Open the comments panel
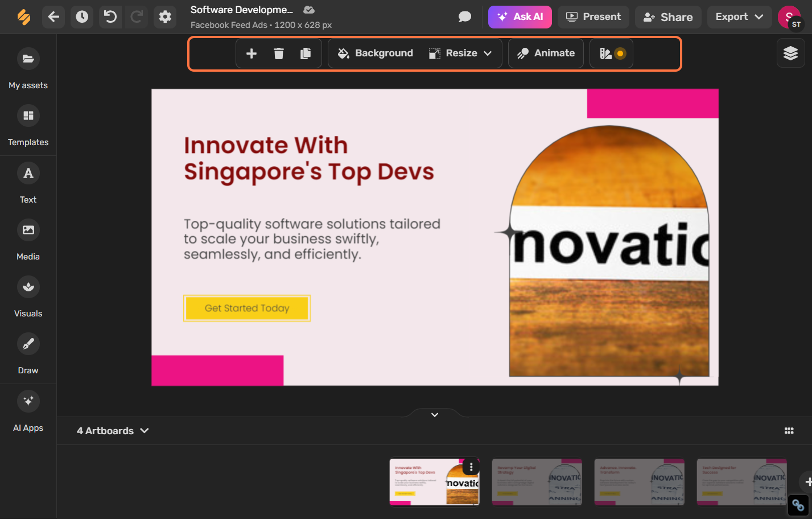This screenshot has height=519, width=812. [464, 17]
